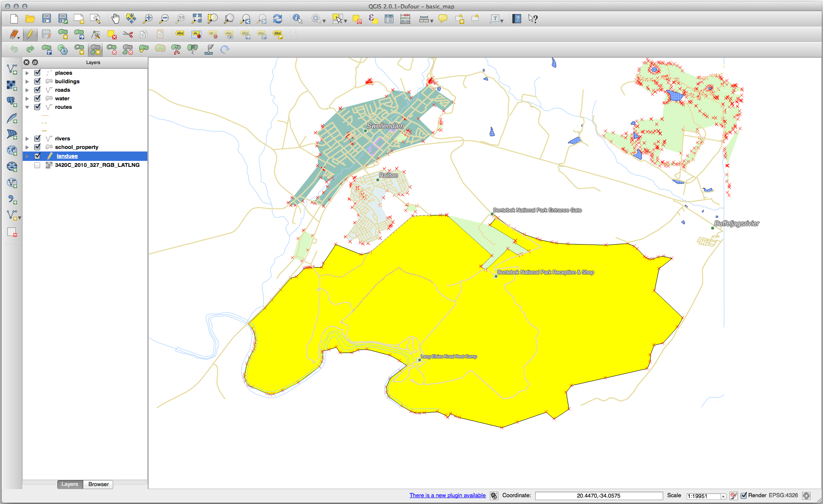
Task: Collapse the routes layer legend
Action: [27, 107]
